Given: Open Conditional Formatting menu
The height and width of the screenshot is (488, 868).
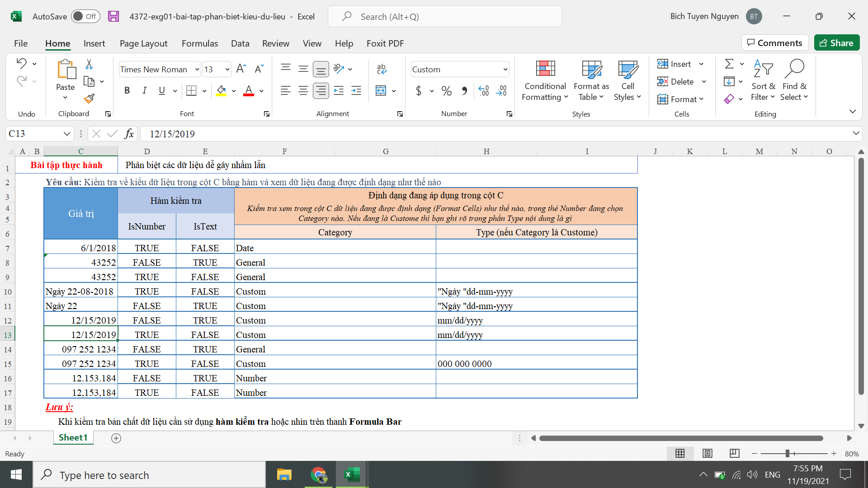Looking at the screenshot, I should pos(545,81).
